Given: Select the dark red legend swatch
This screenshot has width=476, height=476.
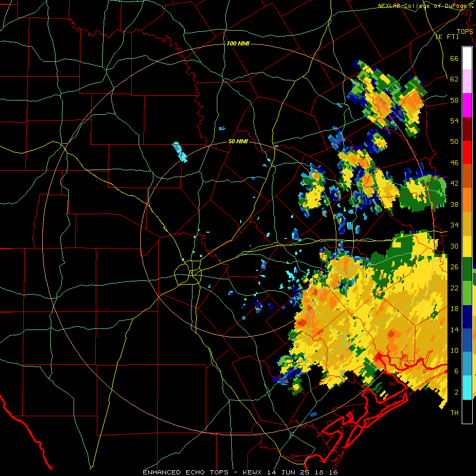Looking at the screenshot, I should coord(467,129).
